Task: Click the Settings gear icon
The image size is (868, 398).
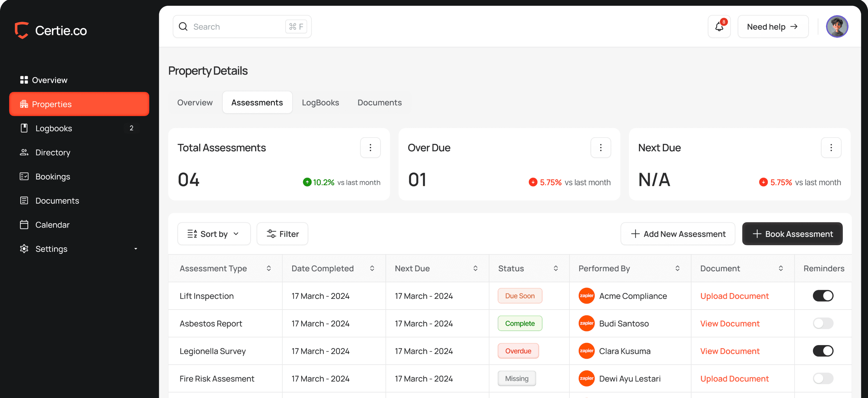Action: 24,249
